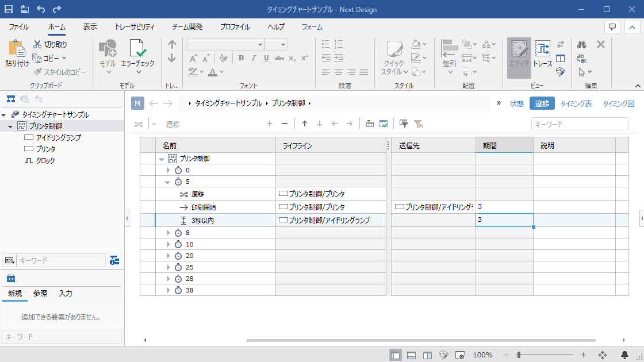Switch to タイミング図 view
The height and width of the screenshot is (362, 644).
pyautogui.click(x=619, y=104)
